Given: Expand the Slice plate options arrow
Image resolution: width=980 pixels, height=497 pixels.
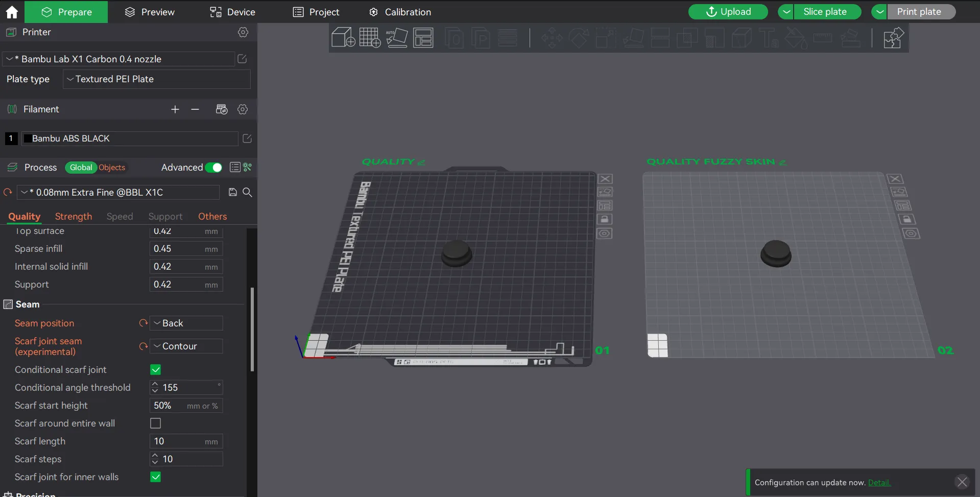Looking at the screenshot, I should [786, 12].
